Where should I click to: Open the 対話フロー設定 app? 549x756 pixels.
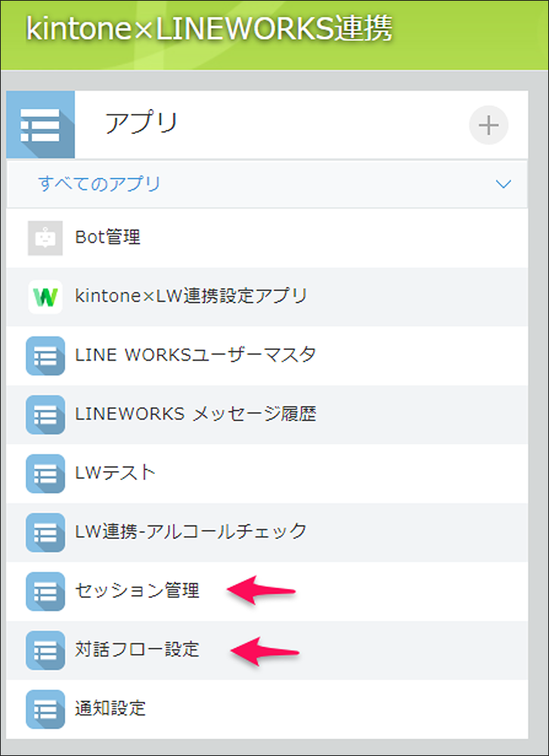coord(137,649)
